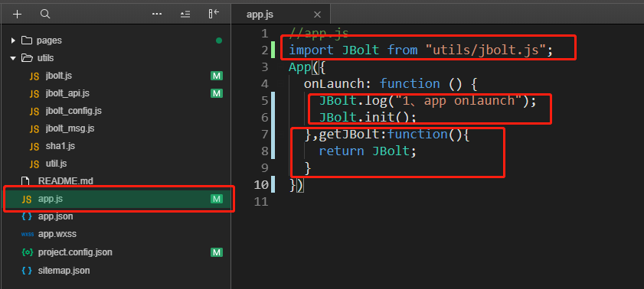Open file search with magnifier icon
This screenshot has height=289, width=644.
45,15
